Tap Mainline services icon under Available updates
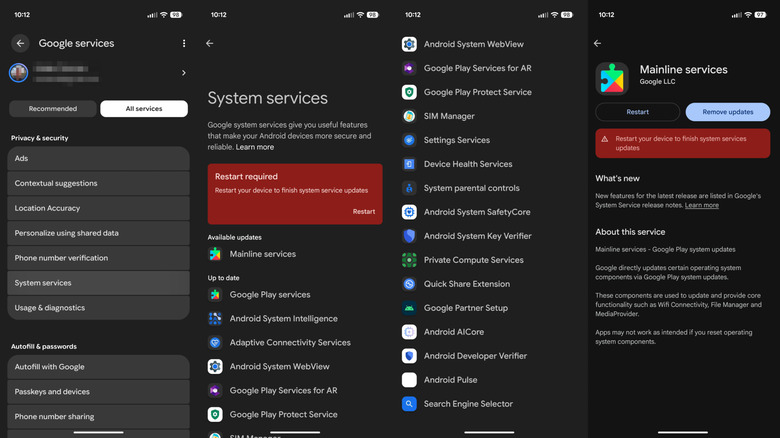Viewport: 780px width, 438px height. (215, 254)
